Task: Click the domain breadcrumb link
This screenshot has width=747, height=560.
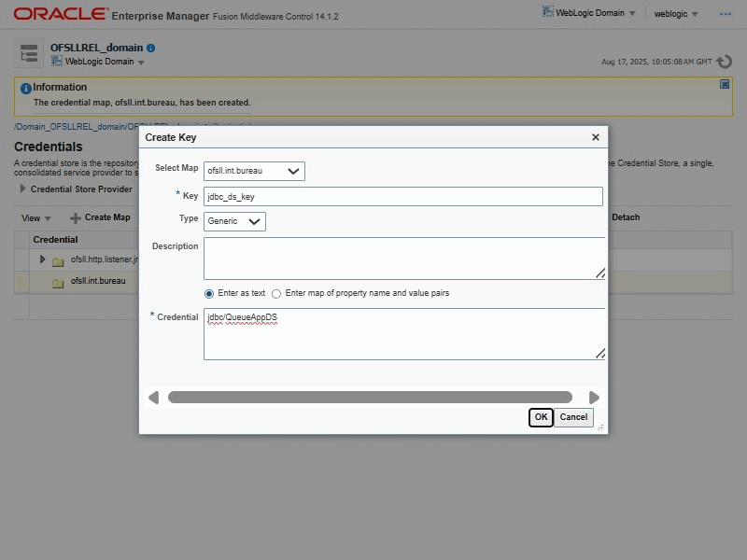Action: [77, 127]
